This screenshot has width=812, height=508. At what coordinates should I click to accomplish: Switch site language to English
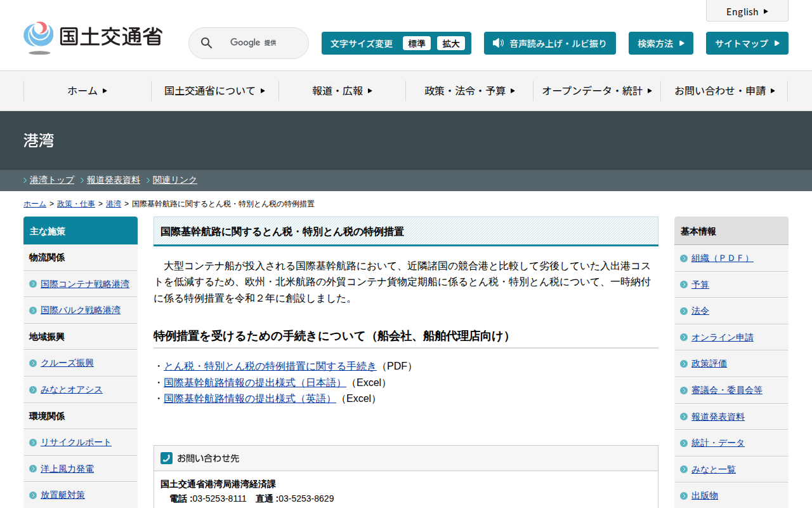coord(747,11)
